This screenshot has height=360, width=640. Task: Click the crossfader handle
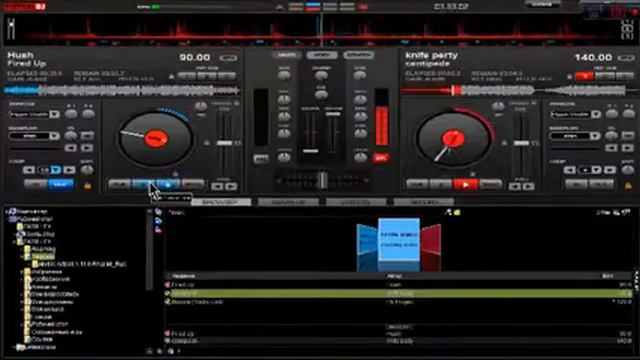point(322,180)
